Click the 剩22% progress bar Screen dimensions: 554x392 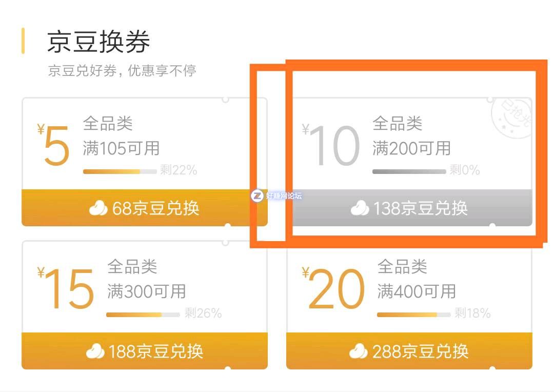coord(120,172)
